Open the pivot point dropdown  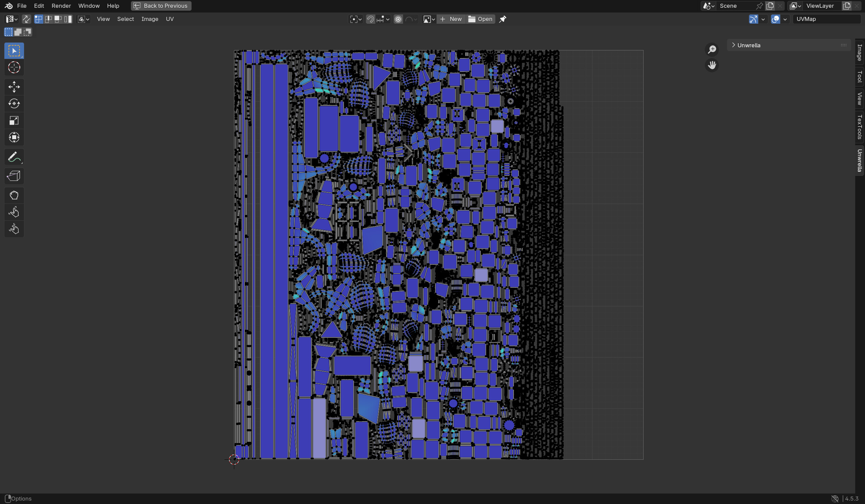pos(356,19)
